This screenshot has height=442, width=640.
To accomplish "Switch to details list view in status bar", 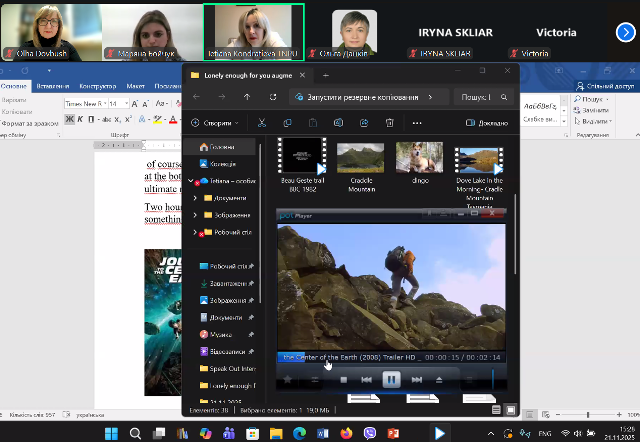I will click(x=497, y=409).
